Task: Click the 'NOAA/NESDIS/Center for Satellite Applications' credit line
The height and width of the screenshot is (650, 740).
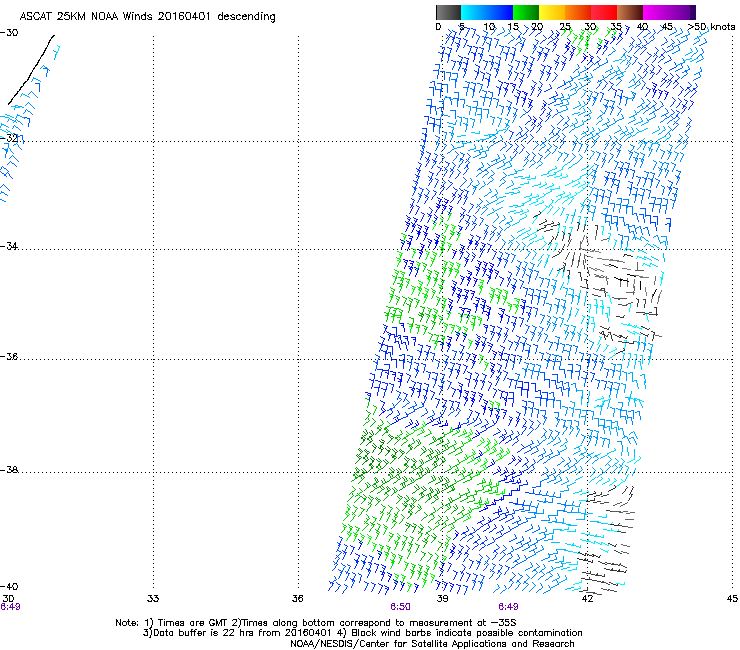Action: click(432, 644)
